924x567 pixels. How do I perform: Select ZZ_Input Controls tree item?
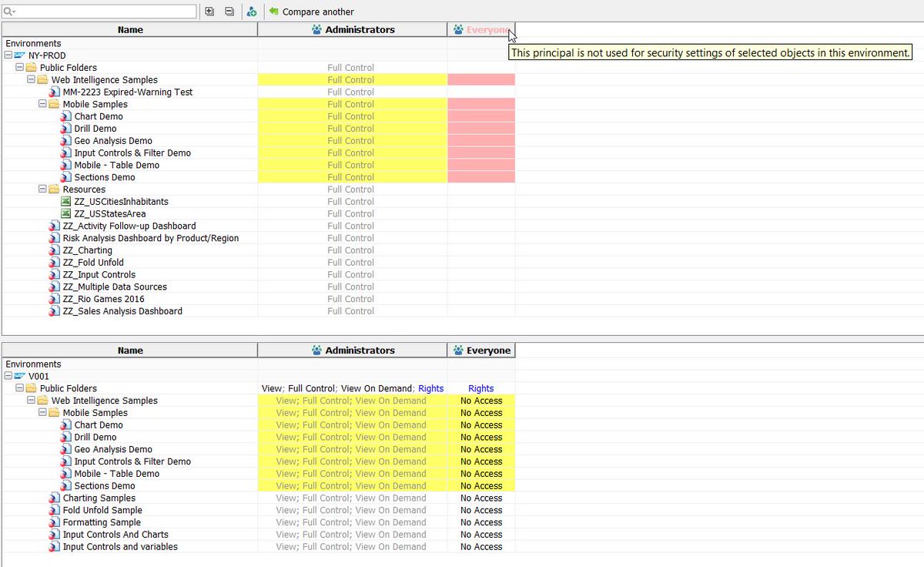(99, 274)
